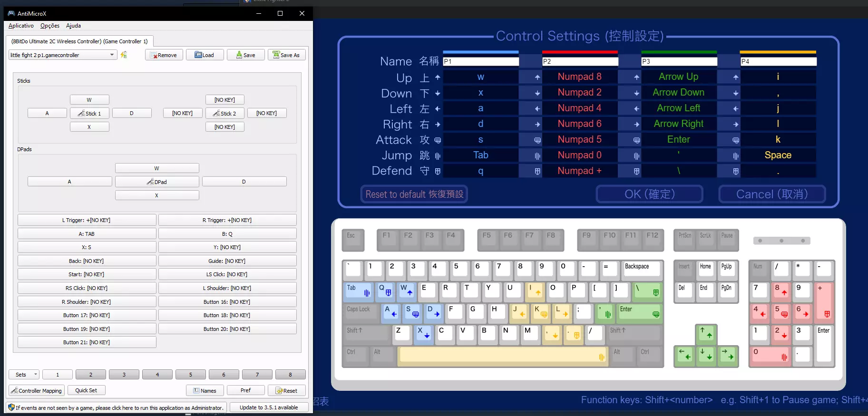Open the Ajuda menu
868x416 pixels.
(73, 26)
